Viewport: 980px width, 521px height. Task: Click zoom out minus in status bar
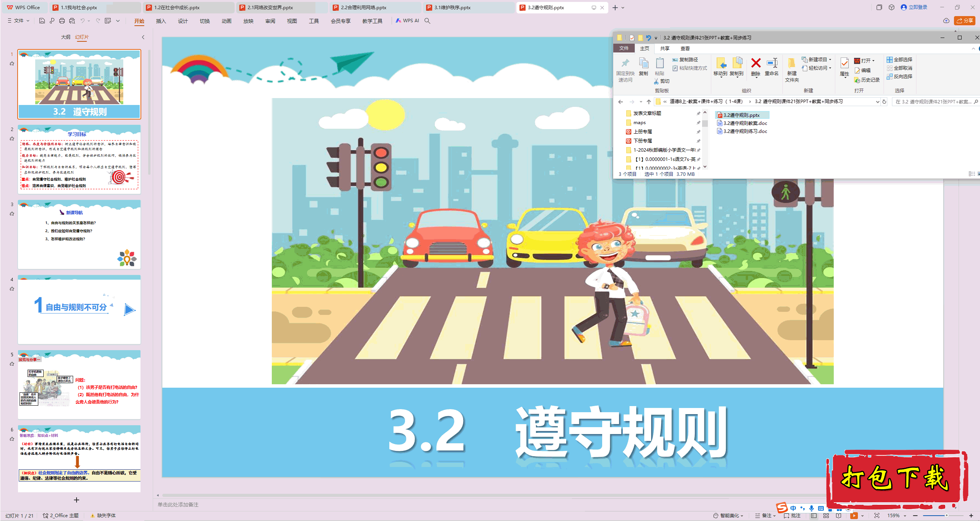tap(915, 516)
